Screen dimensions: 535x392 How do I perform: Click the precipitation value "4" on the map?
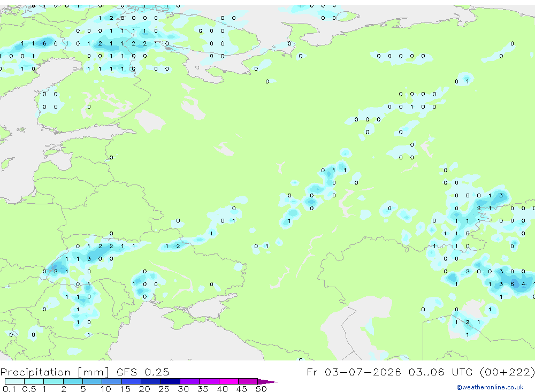click(523, 284)
